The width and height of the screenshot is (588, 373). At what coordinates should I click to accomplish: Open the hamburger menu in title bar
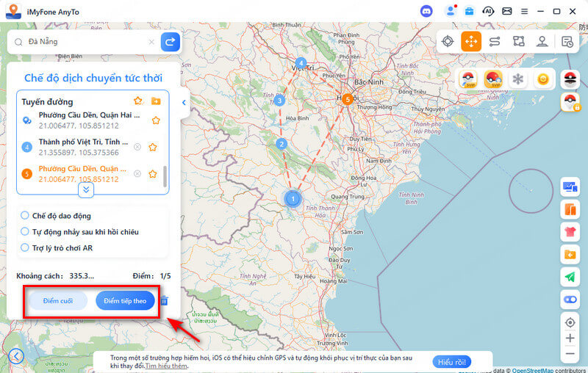[x=525, y=11]
